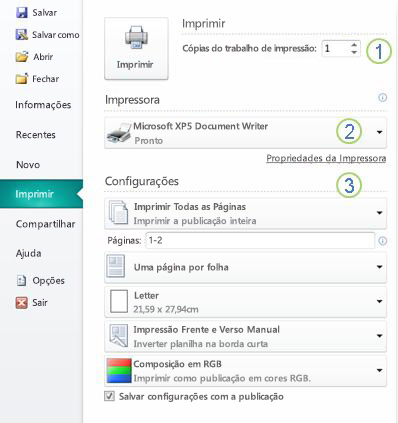Click the Opções document icon
Image resolution: width=398 pixels, height=423 pixels.
tap(21, 280)
